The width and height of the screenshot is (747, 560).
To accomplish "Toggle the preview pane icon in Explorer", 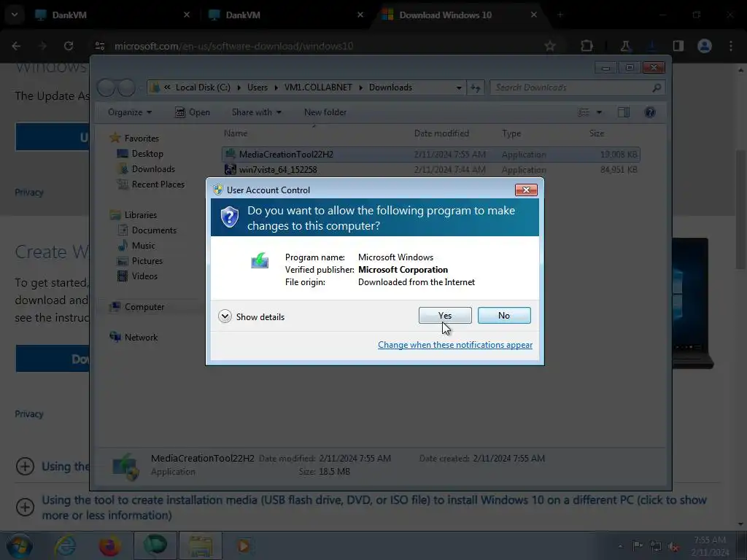I will [624, 112].
